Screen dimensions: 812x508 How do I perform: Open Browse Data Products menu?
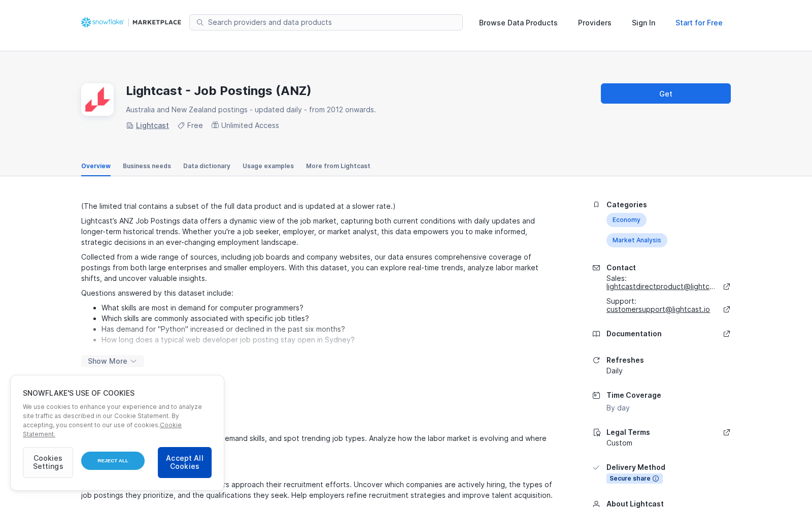point(518,23)
